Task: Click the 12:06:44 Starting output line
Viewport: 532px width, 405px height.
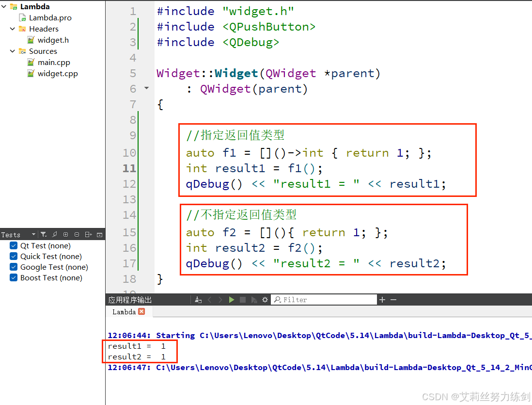Action: 319,335
